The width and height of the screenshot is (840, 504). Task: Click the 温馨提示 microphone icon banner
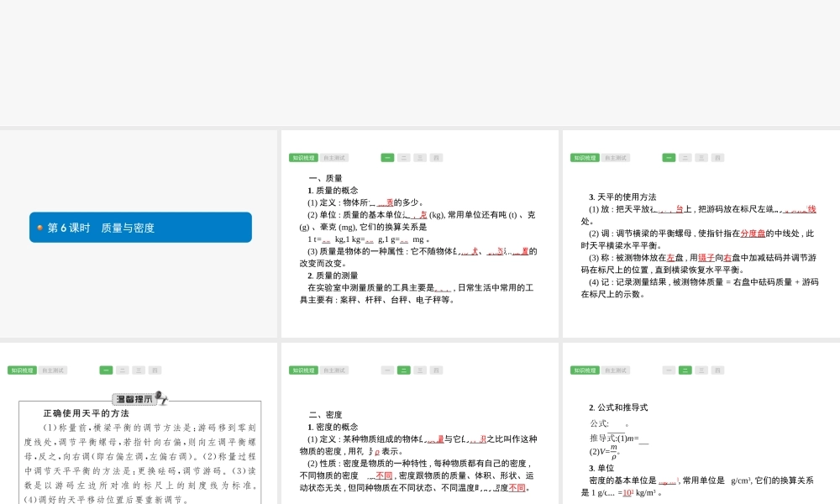(140, 399)
